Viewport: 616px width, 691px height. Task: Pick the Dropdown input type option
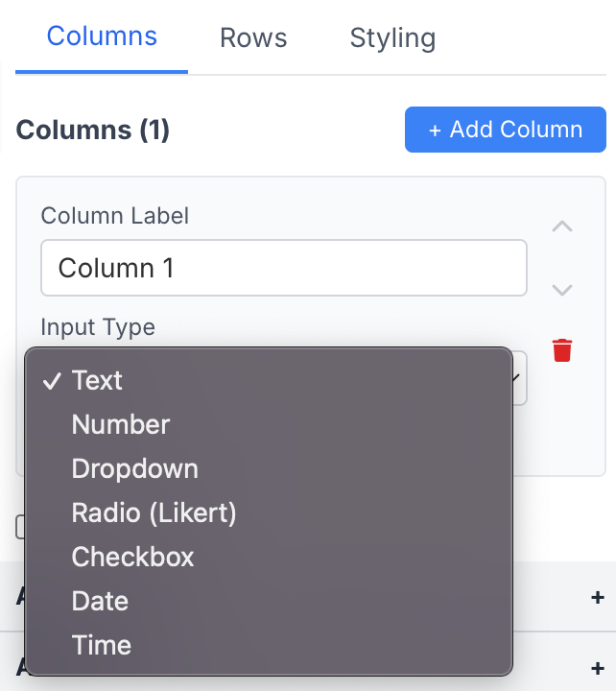click(x=134, y=469)
